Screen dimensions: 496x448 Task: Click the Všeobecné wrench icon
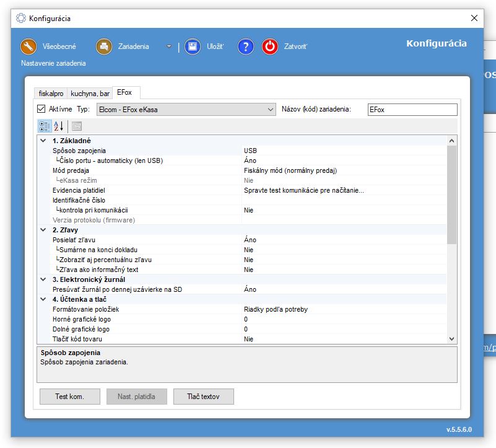28,46
